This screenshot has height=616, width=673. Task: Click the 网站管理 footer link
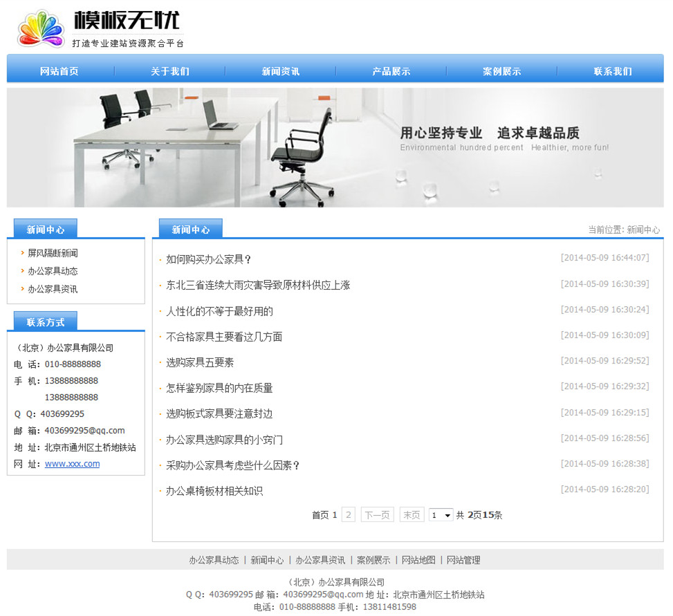tap(463, 560)
